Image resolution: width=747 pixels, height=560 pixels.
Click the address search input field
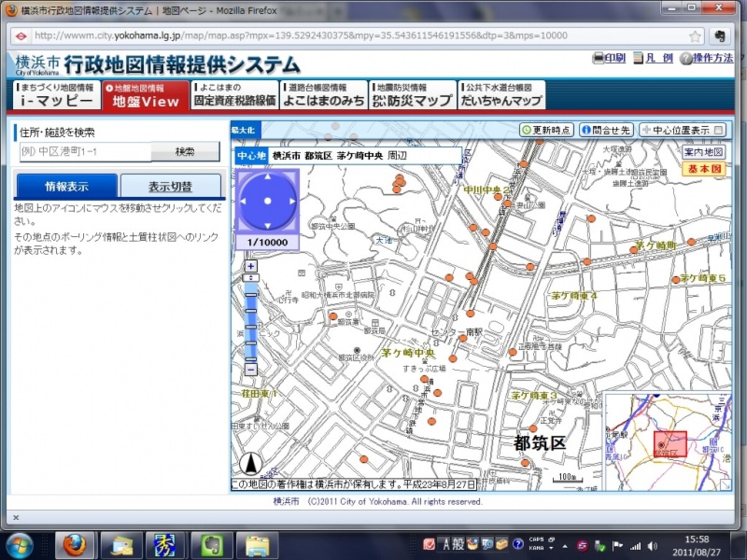(85, 152)
